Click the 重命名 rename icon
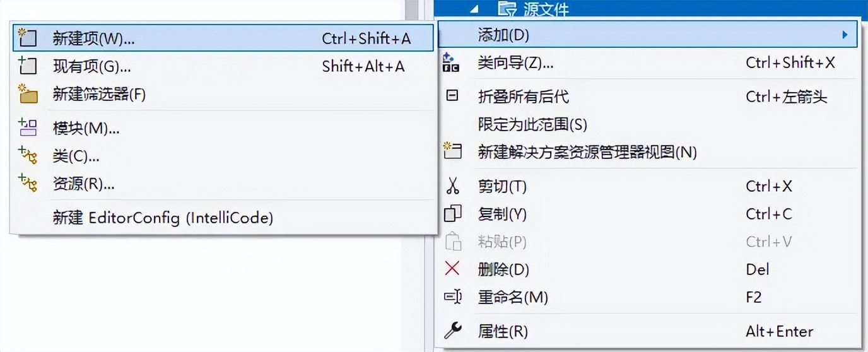Screen dimensions: 868x352 [453, 296]
